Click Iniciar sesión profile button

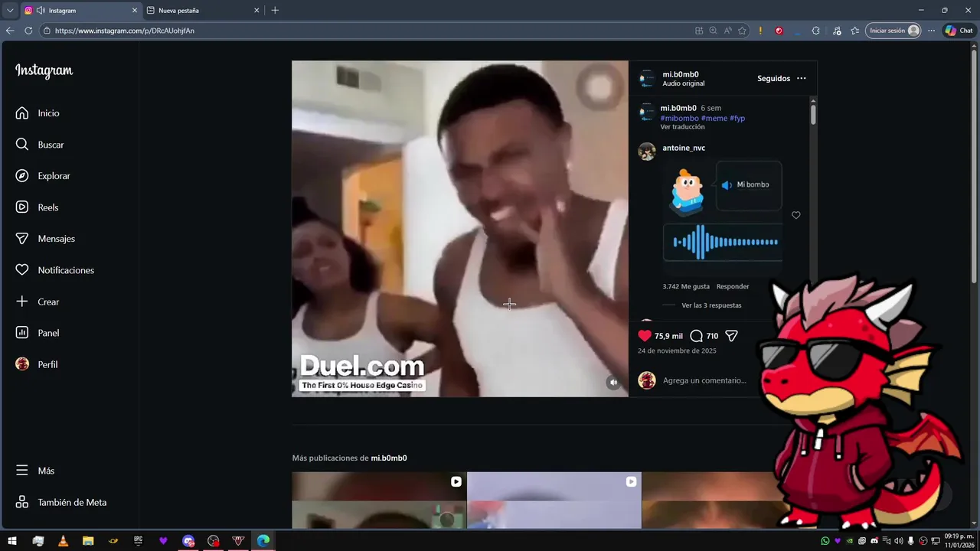[893, 31]
